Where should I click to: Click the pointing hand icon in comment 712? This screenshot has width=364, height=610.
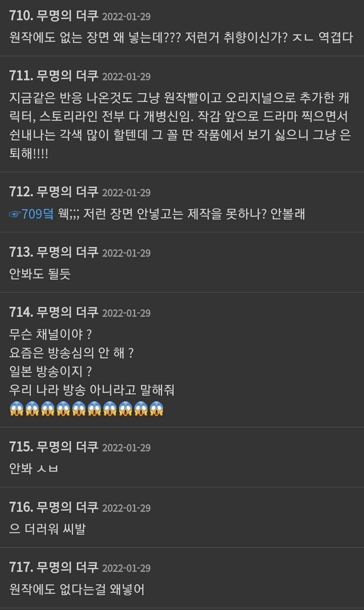(x=15, y=214)
